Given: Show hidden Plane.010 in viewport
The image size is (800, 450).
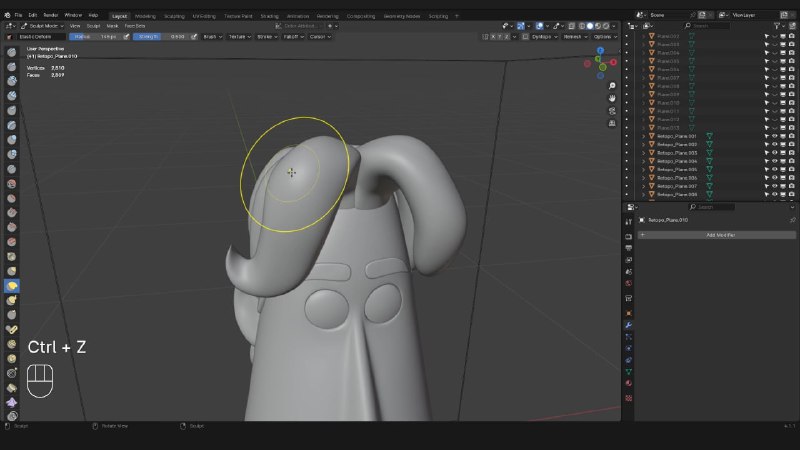Looking at the screenshot, I should click(774, 103).
